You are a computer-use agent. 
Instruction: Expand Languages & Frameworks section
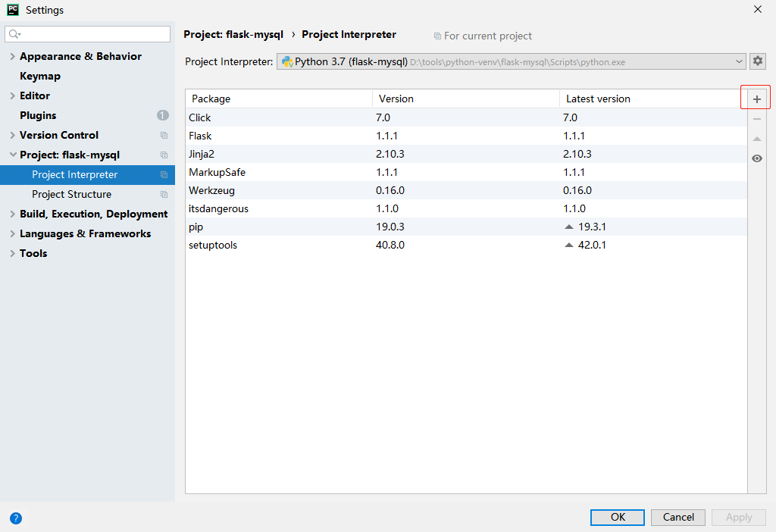tap(12, 233)
